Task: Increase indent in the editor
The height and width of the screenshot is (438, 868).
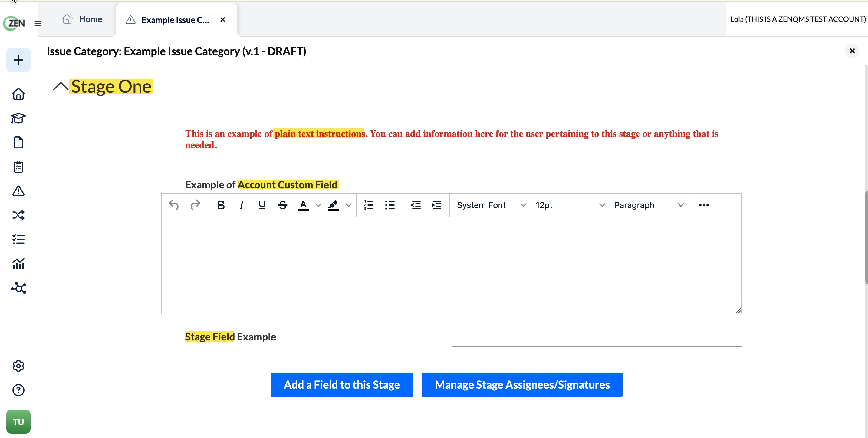Action: (x=436, y=205)
